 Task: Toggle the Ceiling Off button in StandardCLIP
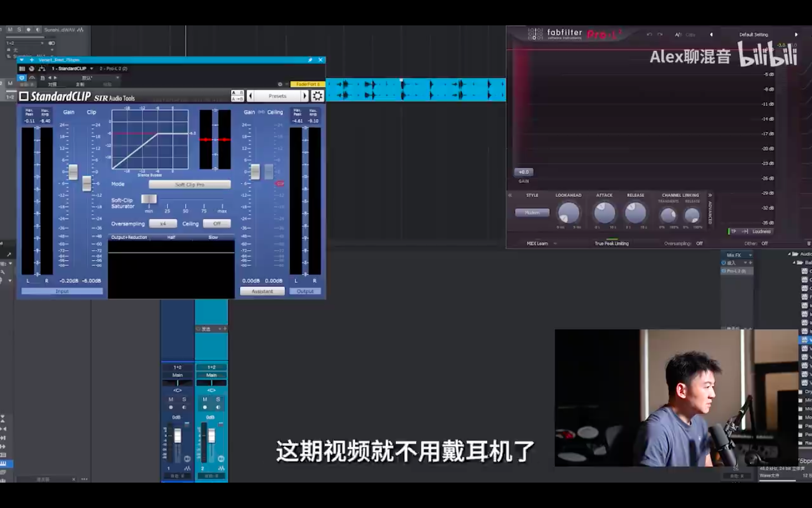[217, 224]
